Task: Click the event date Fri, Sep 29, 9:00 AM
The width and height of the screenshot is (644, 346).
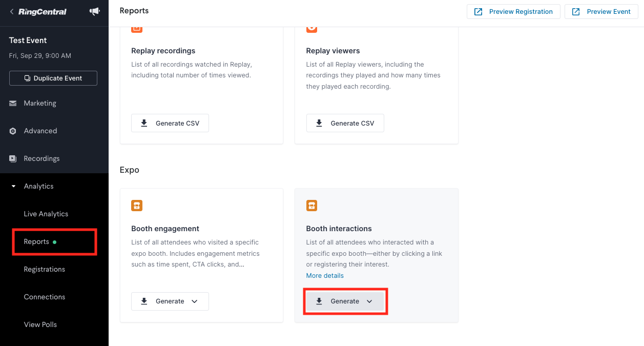Action: pos(40,55)
